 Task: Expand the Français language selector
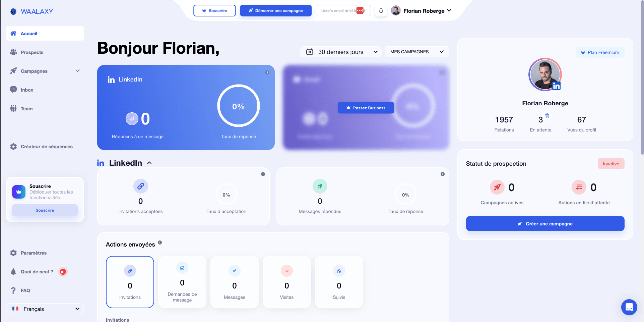pos(45,309)
